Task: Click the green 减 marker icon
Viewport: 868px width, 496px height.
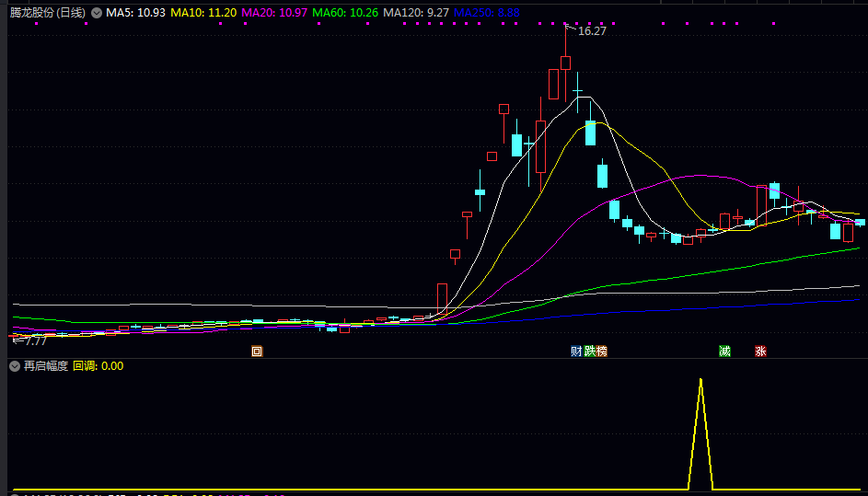Action: (x=724, y=351)
